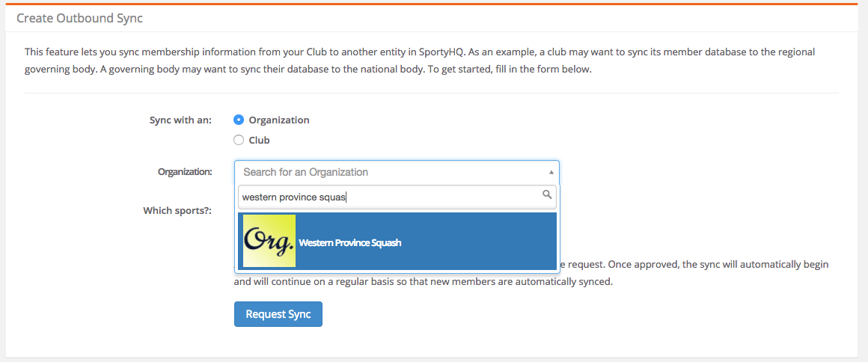Click the Request Sync button
868x362 pixels.
click(278, 314)
